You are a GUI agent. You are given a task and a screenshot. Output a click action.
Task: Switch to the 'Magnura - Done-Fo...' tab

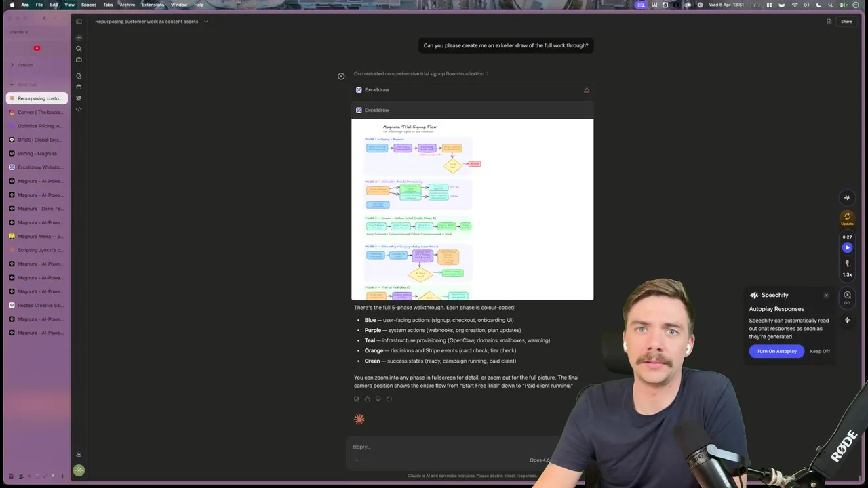(37, 209)
